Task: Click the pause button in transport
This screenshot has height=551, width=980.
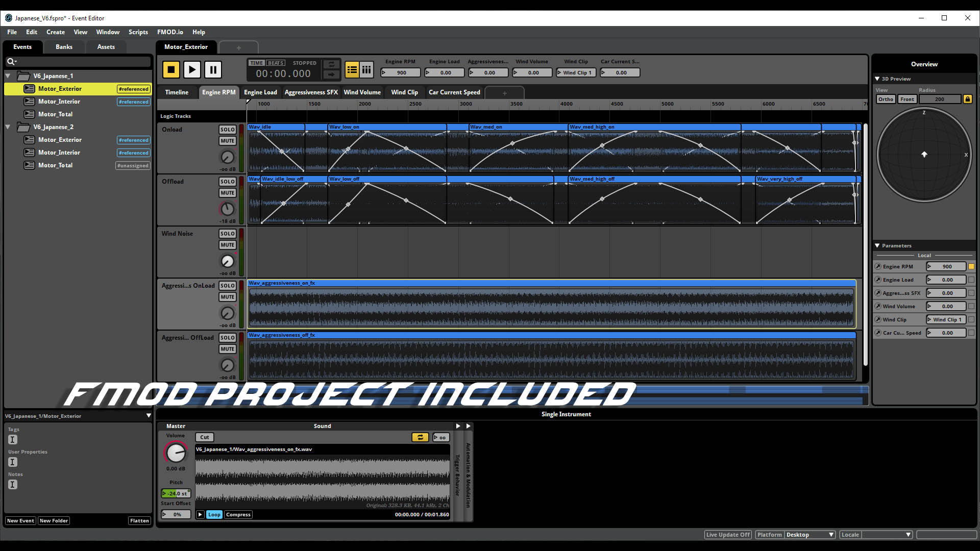Action: pyautogui.click(x=213, y=69)
